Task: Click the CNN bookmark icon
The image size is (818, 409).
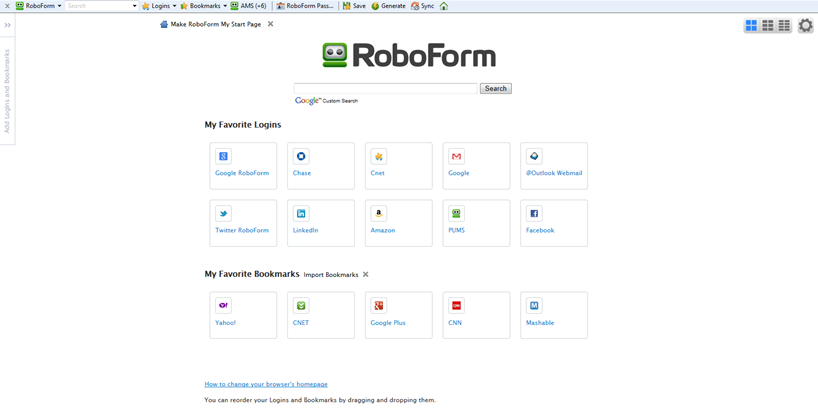Action: tap(456, 306)
